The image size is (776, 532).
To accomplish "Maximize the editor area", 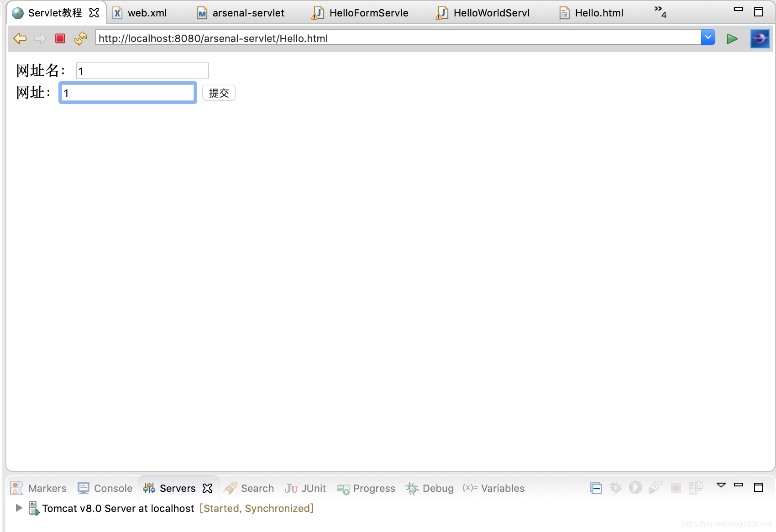I will tap(759, 12).
